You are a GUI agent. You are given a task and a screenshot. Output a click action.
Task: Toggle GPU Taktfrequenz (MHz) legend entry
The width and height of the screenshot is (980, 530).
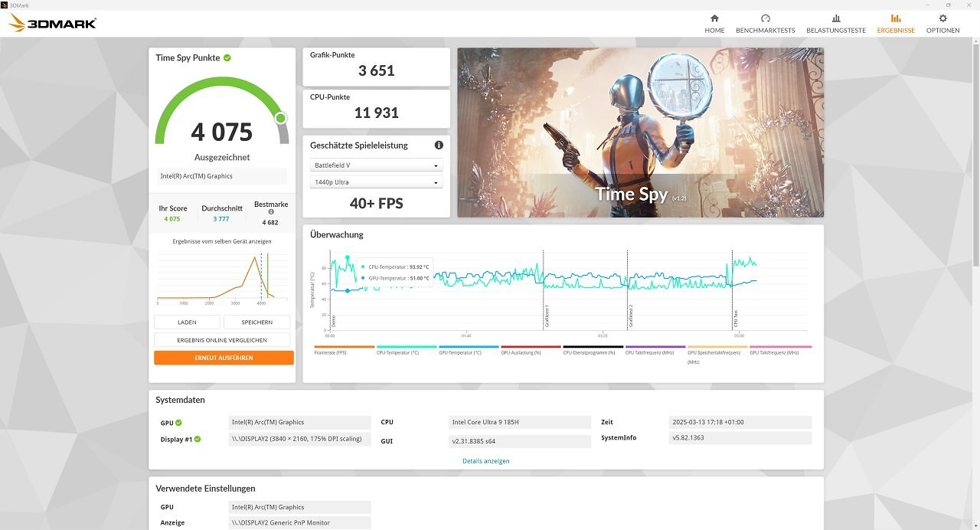pos(780,349)
